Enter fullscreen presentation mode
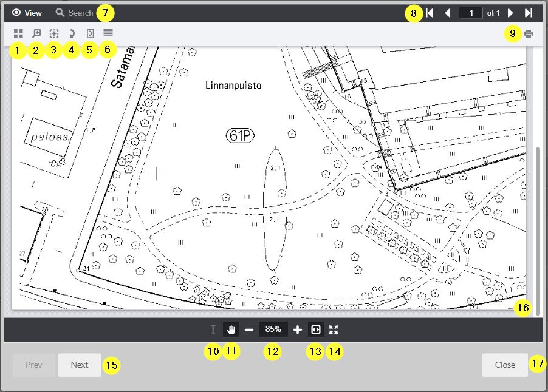Image resolution: width=548 pixels, height=392 pixels. (x=332, y=329)
